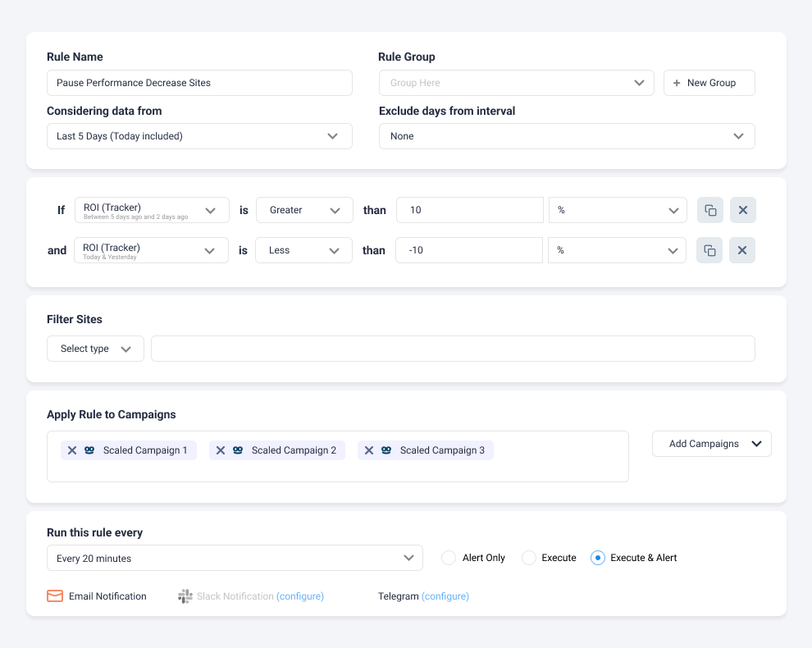Click the threshold field containing -10
This screenshot has width=812, height=648.
tap(468, 250)
